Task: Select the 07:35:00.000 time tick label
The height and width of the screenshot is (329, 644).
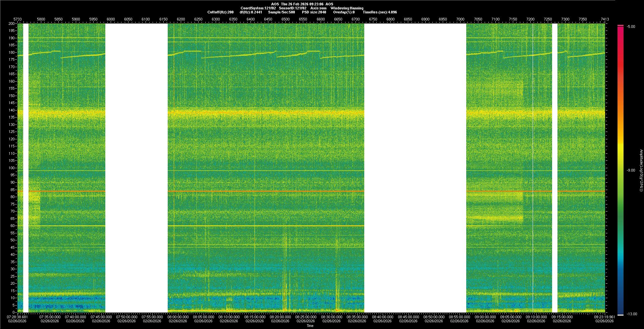Action: [x=50, y=317]
